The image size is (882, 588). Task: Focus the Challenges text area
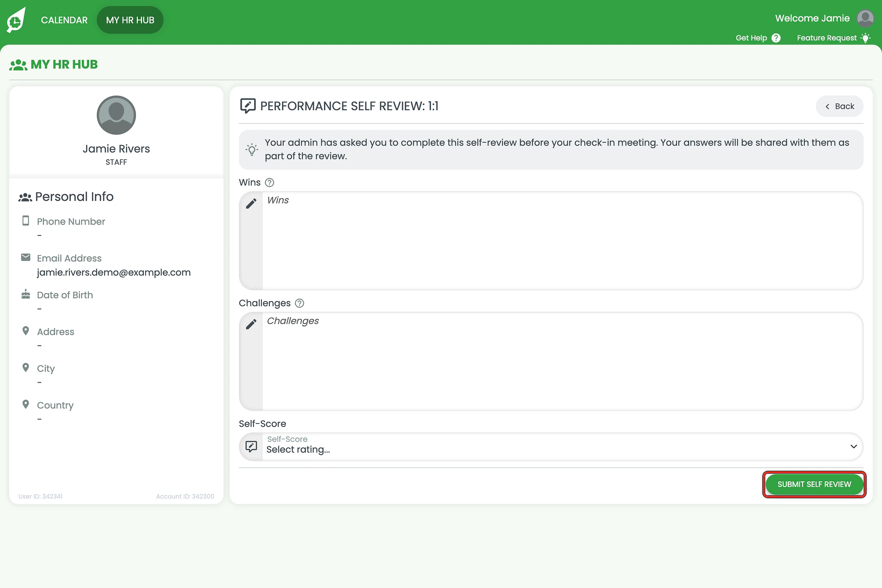tap(562, 362)
